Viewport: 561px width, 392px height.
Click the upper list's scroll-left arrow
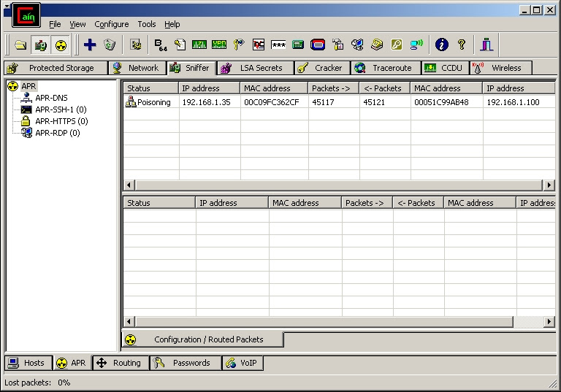[129, 185]
